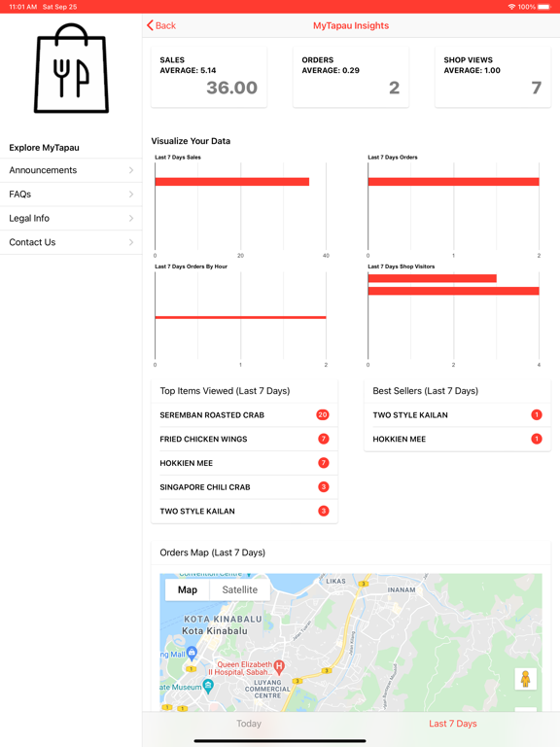Click the Back label in the header

(165, 25)
